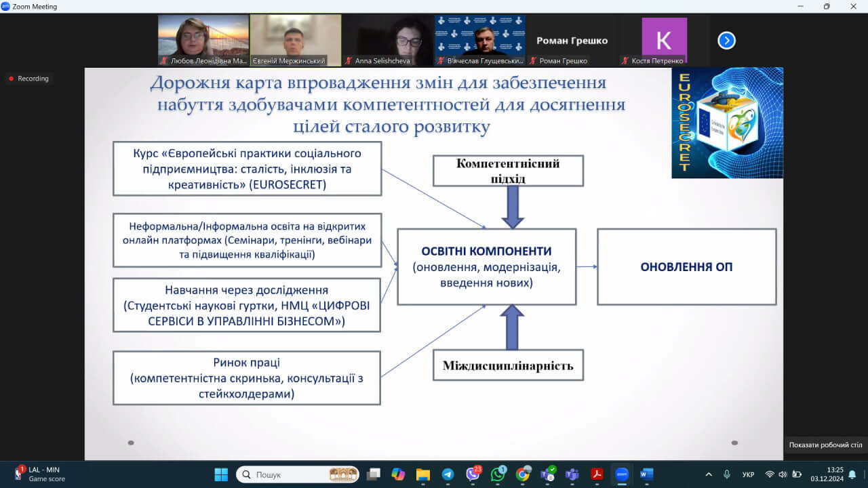Open Microsoft Word from the taskbar
868x488 pixels.
[646, 474]
